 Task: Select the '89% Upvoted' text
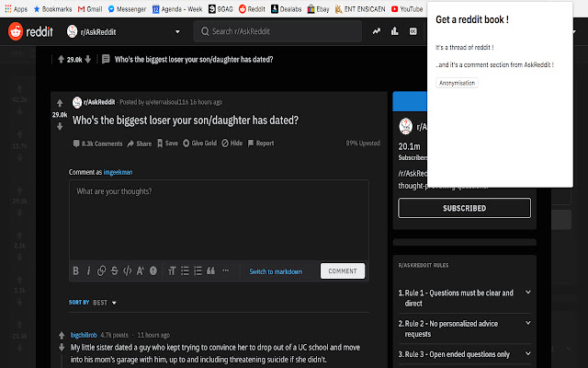tap(363, 144)
